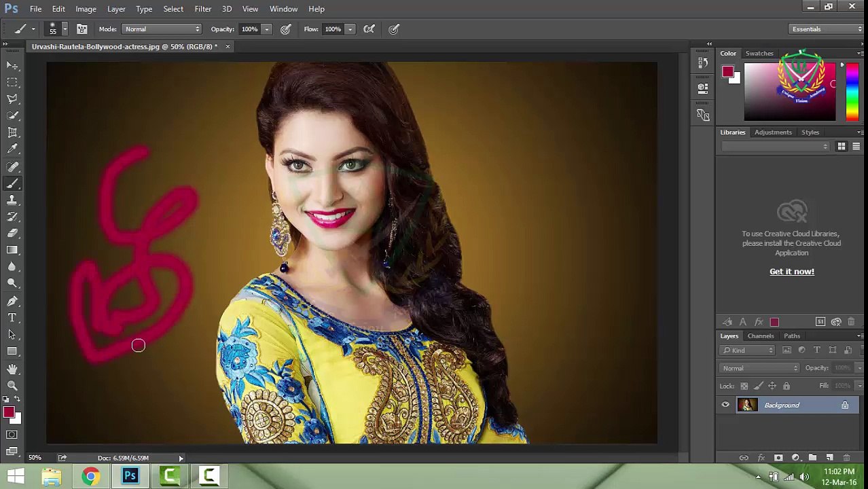Open the Opacity slider dropdown arrow
Viewport: 868px width, 489px height.
[266, 29]
